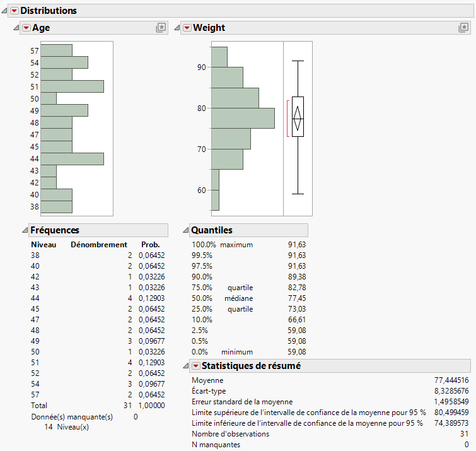Screen dimensions: 476x451
Task: Click the Age panel bookmark star icon
Action: click(161, 28)
